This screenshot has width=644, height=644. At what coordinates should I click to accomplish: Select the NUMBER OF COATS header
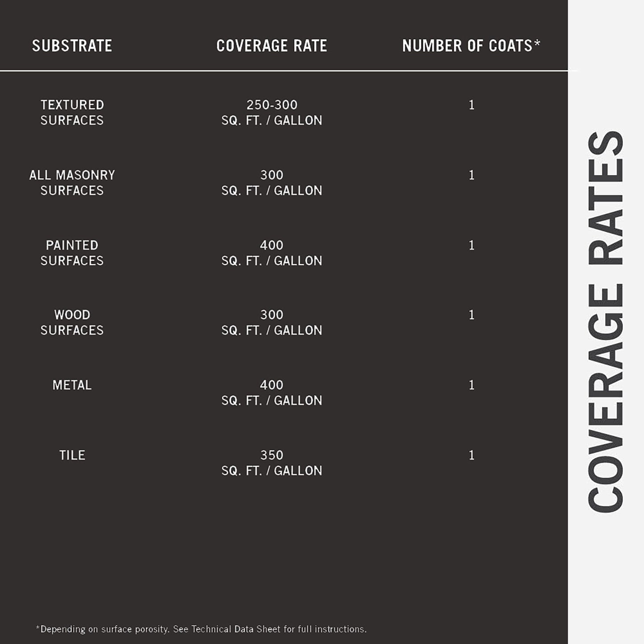click(471, 45)
